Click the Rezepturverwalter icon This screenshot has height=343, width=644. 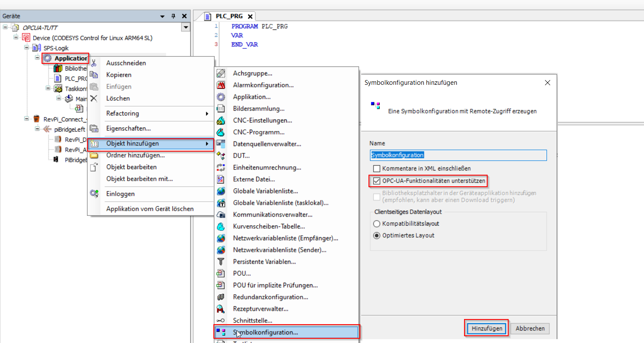pos(221,308)
